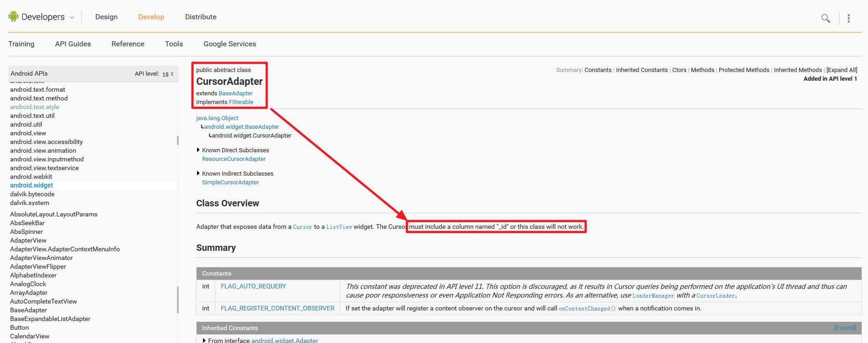Go to Google Services section
The width and height of the screenshot is (868, 343).
[x=230, y=44]
